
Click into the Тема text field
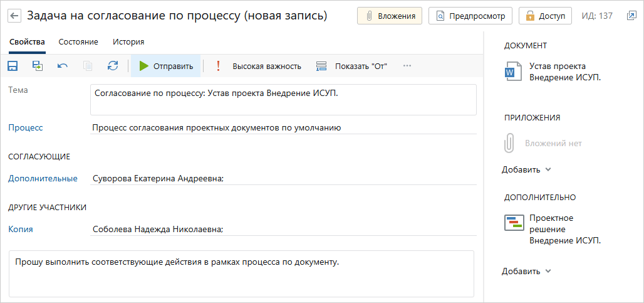coord(283,100)
